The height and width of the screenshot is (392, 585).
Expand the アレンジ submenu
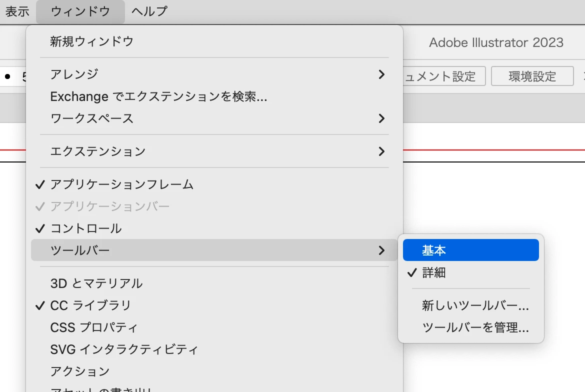coord(214,74)
